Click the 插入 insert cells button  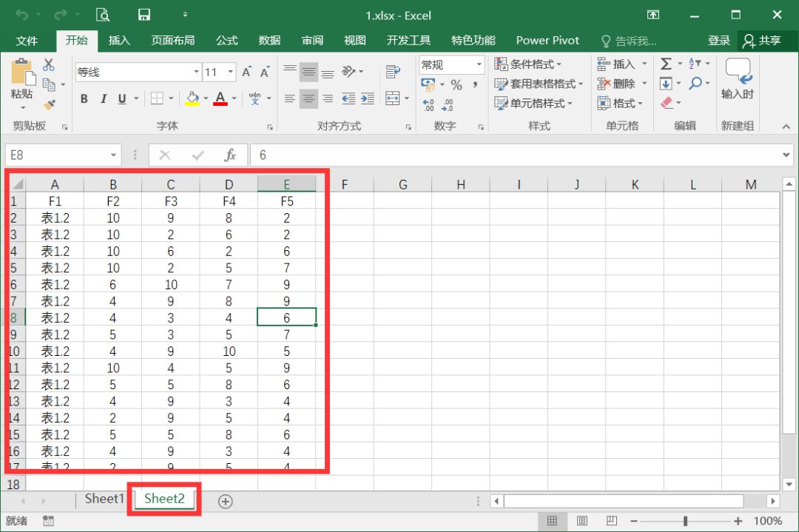point(621,64)
